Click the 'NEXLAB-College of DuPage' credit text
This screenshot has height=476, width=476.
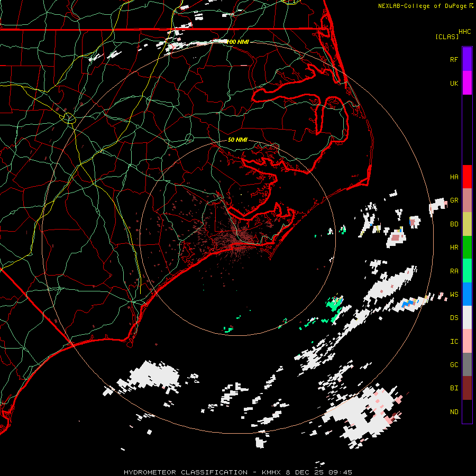coord(423,6)
